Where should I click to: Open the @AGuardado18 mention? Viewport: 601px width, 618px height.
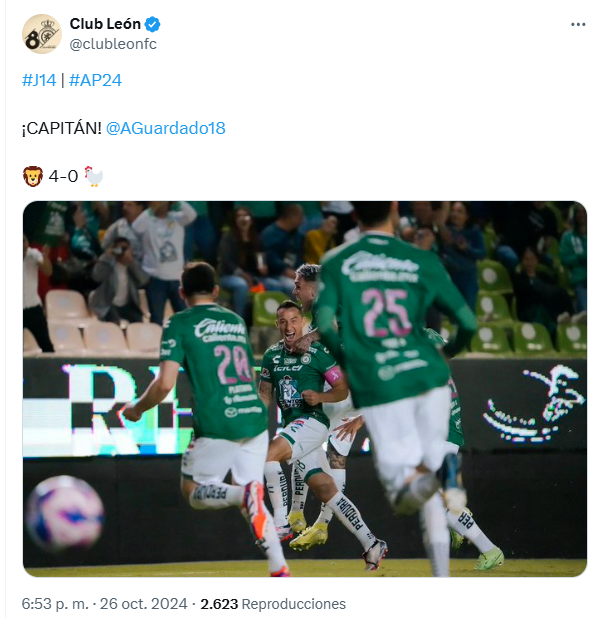pos(166,128)
